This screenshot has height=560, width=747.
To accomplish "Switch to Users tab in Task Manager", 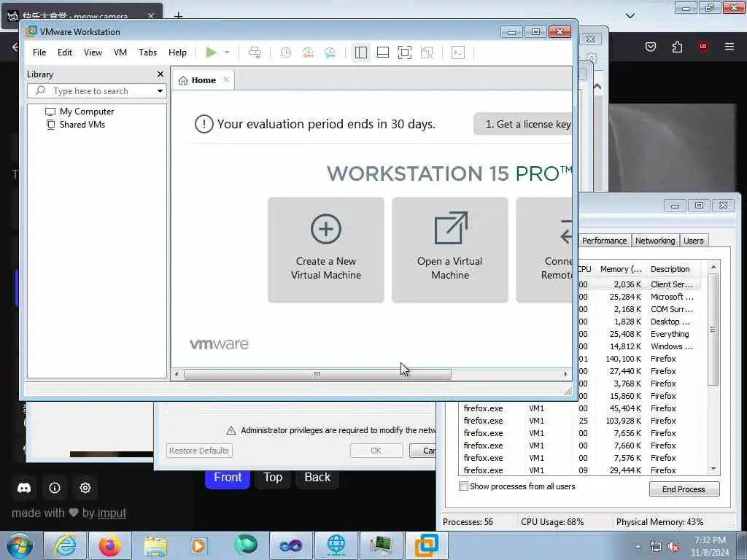I will (x=694, y=241).
